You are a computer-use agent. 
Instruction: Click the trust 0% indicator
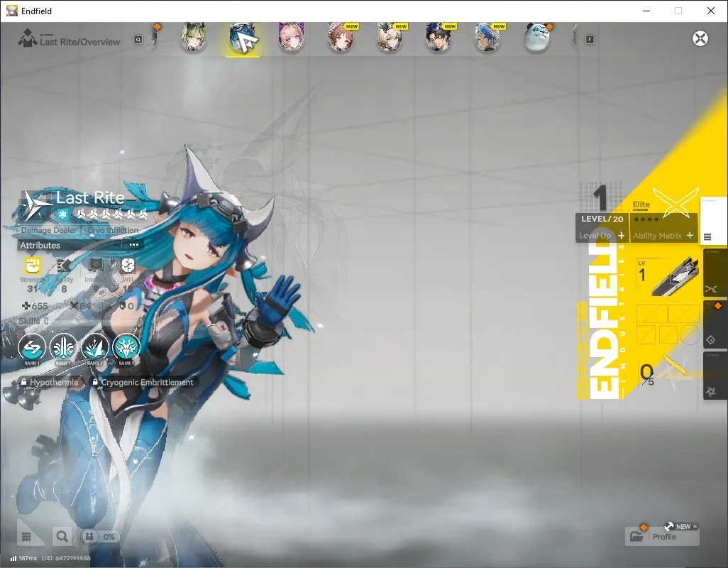point(100,537)
